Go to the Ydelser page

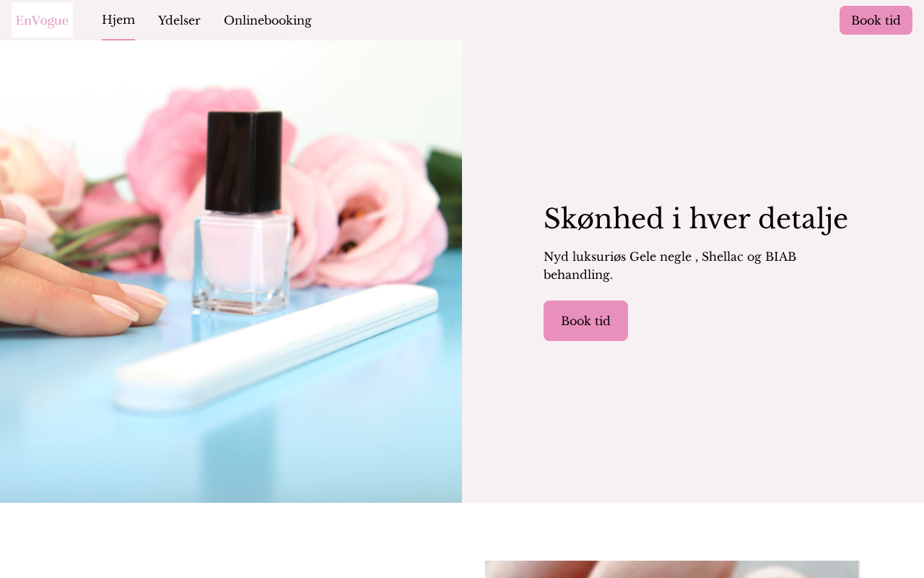(179, 20)
